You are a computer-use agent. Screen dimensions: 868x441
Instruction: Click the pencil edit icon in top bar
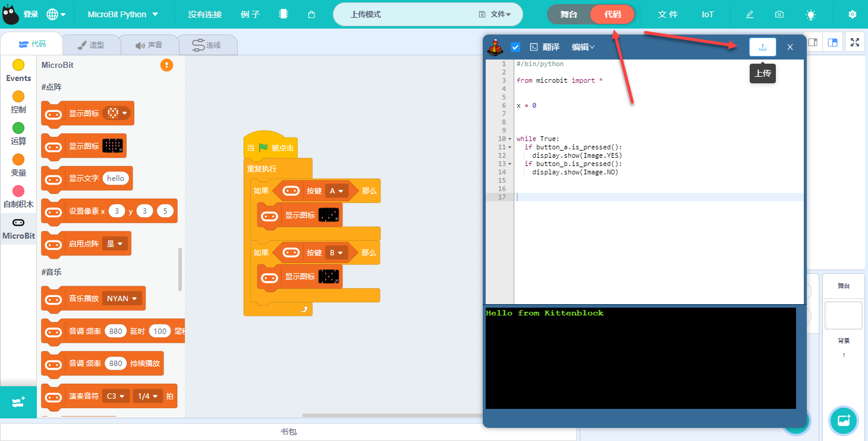tap(750, 14)
